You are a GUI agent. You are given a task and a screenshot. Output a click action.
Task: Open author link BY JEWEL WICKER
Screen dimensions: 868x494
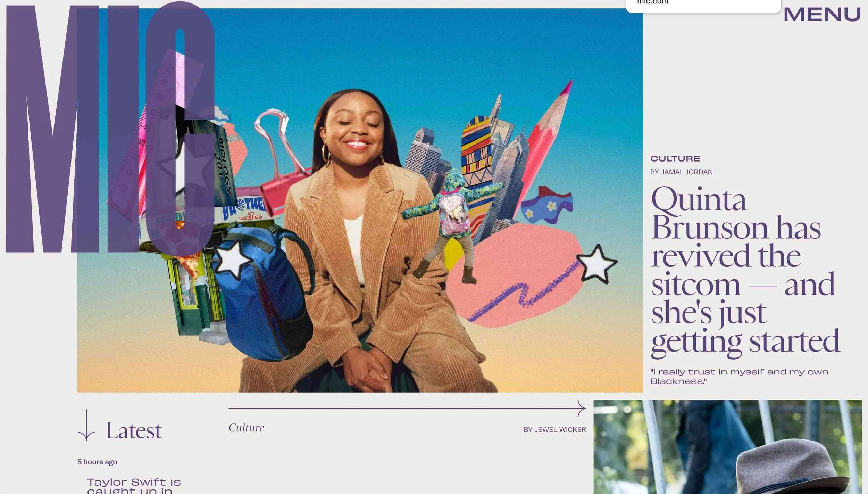point(554,430)
